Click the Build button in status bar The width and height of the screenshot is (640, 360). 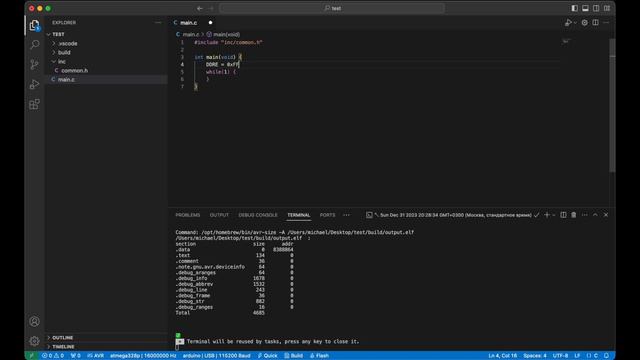tap(293, 356)
